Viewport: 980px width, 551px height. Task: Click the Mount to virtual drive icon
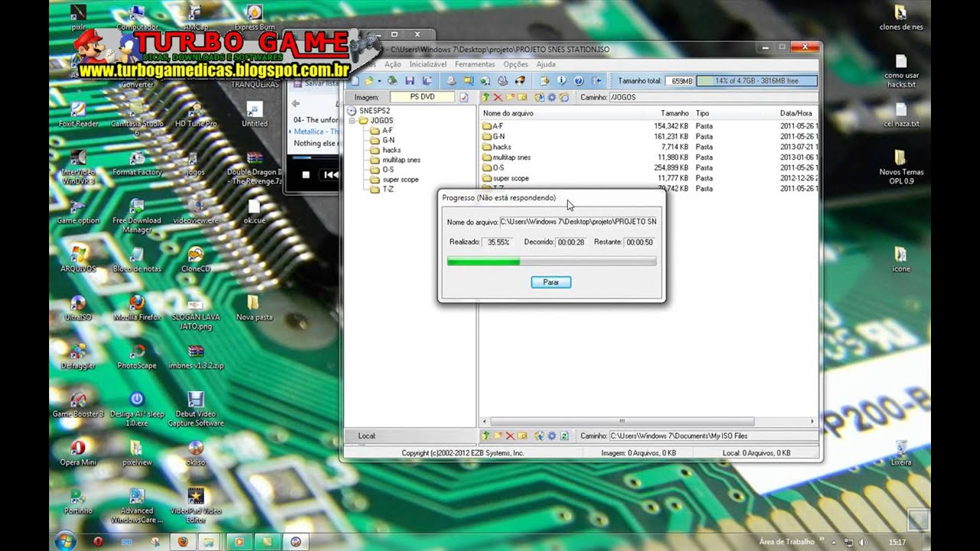tap(503, 80)
